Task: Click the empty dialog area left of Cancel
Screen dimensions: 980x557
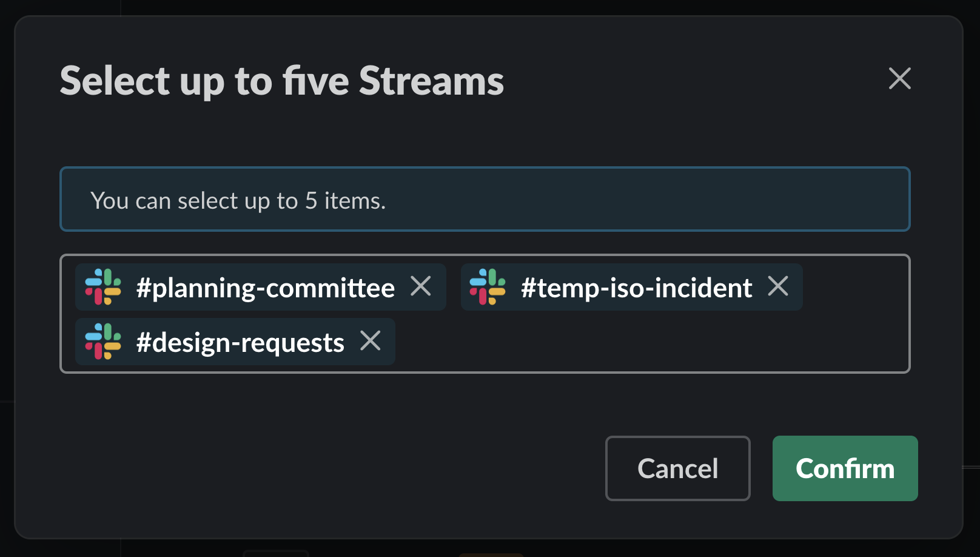Action: pyautogui.click(x=327, y=468)
